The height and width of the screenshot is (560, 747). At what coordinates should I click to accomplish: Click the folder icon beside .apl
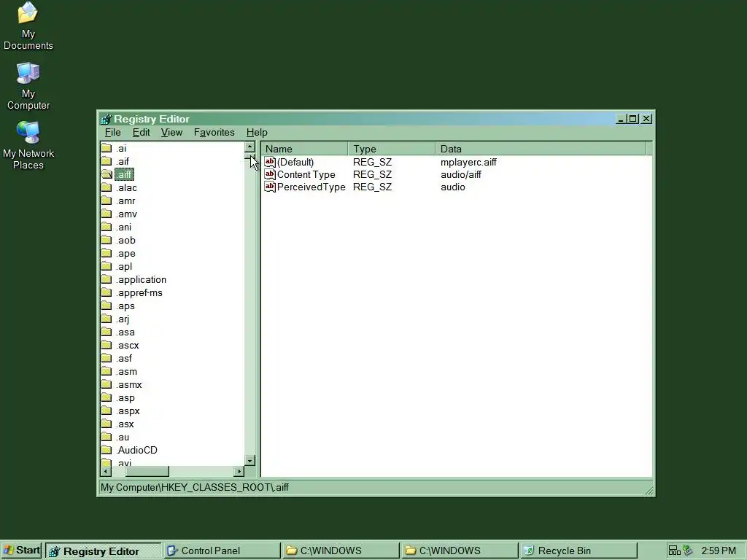click(107, 266)
